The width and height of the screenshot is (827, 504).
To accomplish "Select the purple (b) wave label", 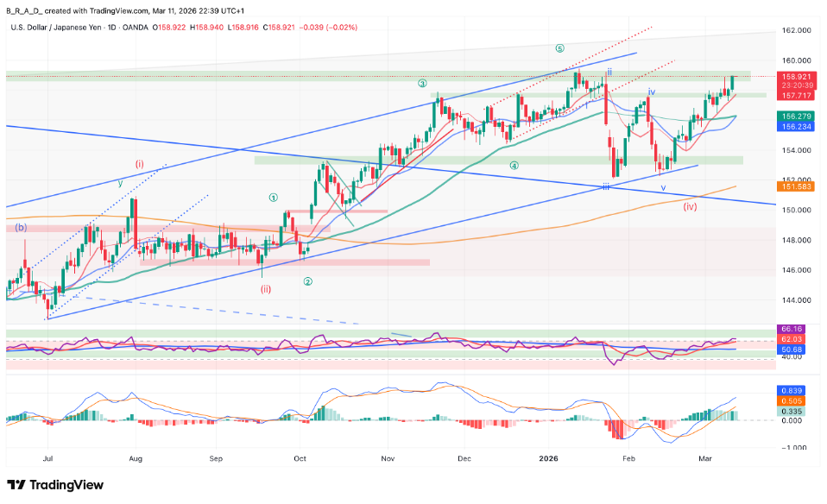I will coord(20,227).
